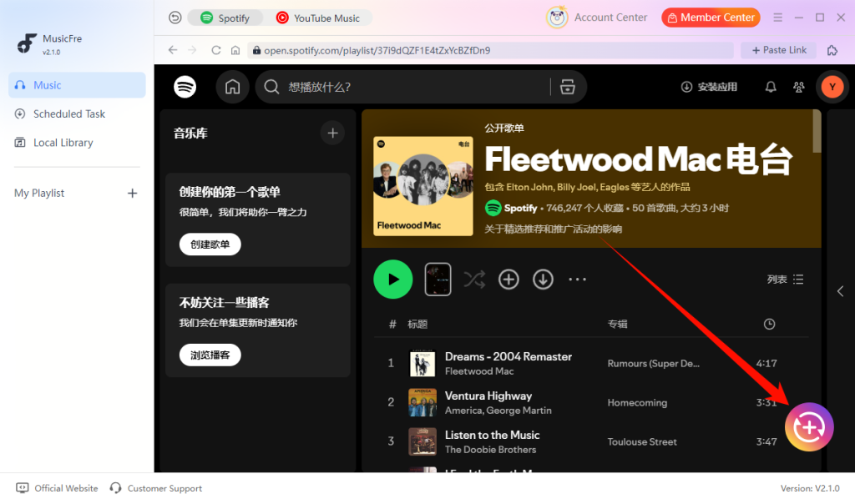Click The Doobie Brothers artist link
Screen dimensions: 855x504
[x=490, y=450]
